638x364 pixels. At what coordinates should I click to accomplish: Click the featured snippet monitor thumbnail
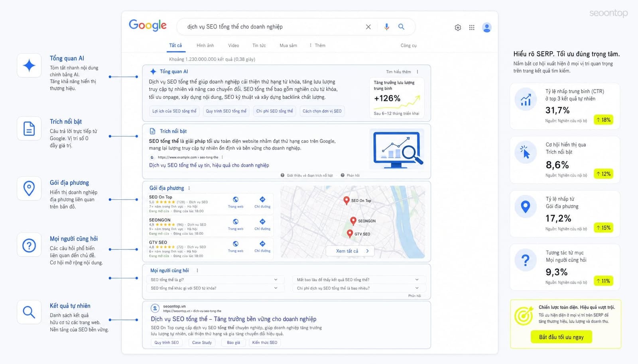[x=397, y=149]
